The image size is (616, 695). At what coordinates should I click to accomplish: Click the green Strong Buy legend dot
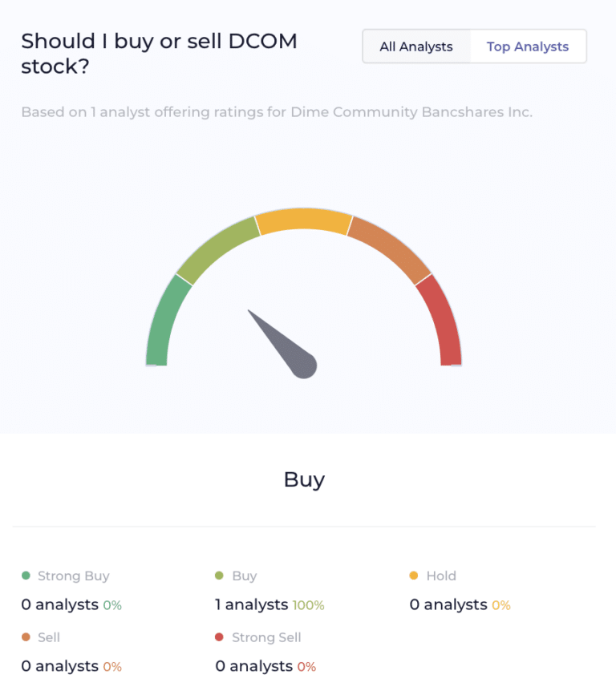(x=26, y=576)
